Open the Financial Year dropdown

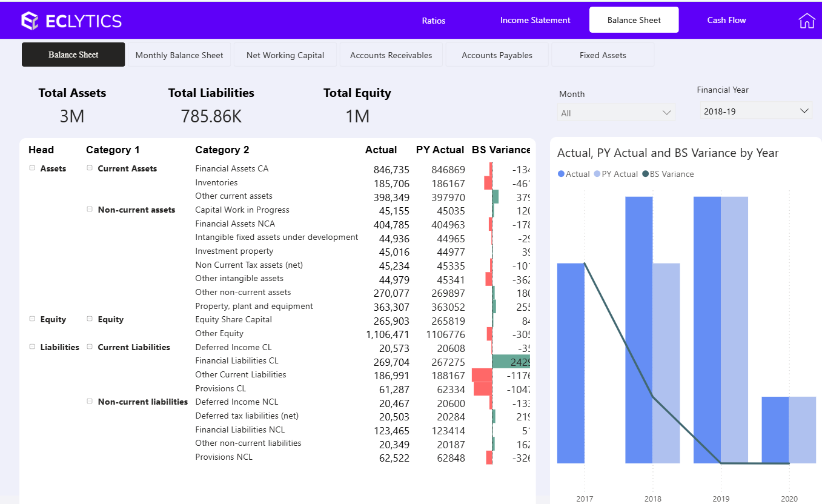[756, 111]
